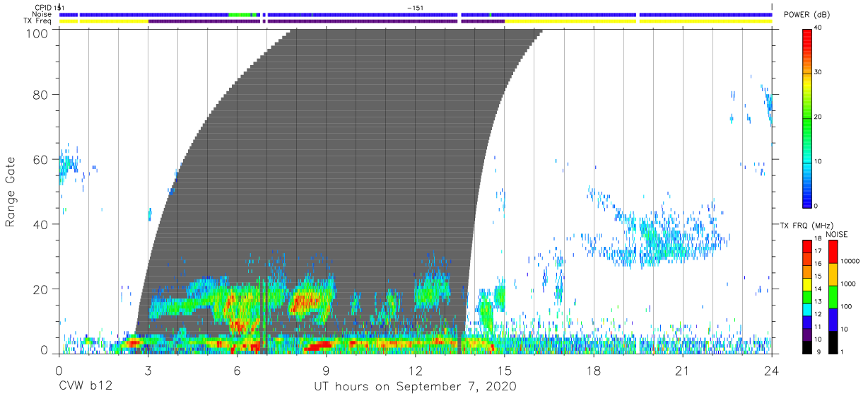Click the 'Range Gate' y-axis title
868x401 pixels.
(x=11, y=192)
